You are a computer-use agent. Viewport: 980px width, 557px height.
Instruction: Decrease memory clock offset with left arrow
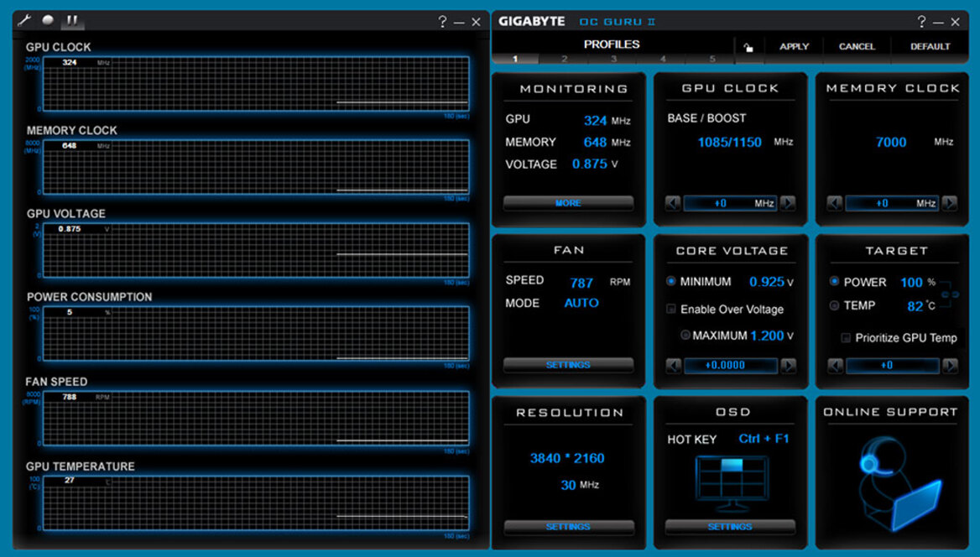(x=834, y=203)
